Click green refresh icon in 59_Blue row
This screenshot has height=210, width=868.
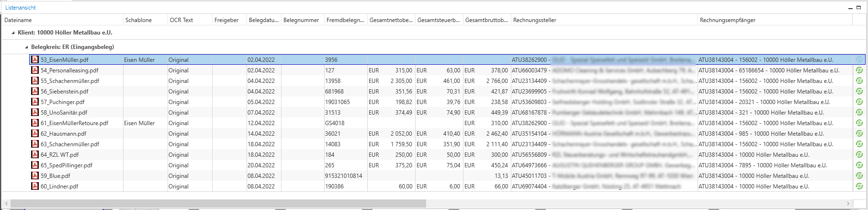(x=859, y=176)
